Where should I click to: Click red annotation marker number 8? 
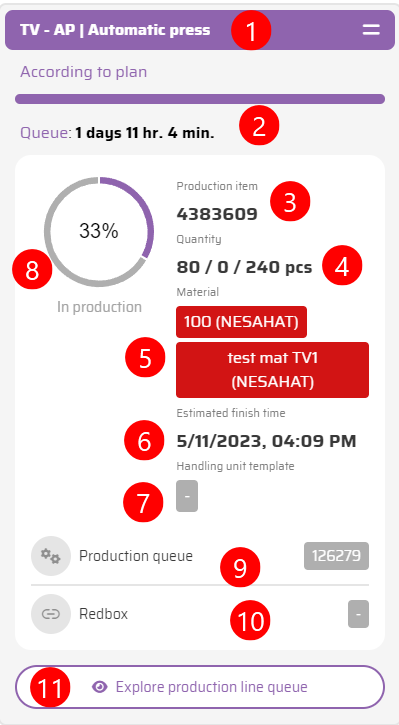pos(32,270)
